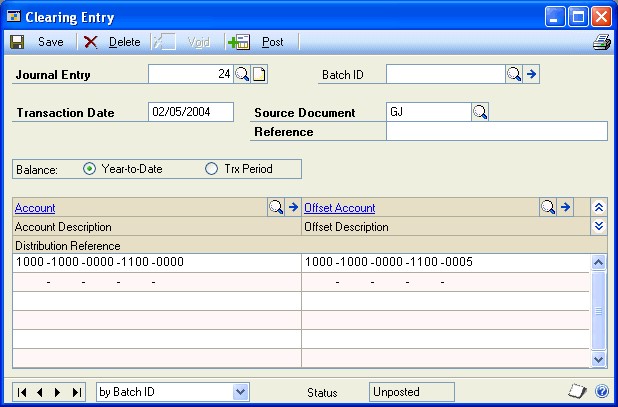
Task: Minimize the Clearing Entry window
Action: (x=555, y=17)
